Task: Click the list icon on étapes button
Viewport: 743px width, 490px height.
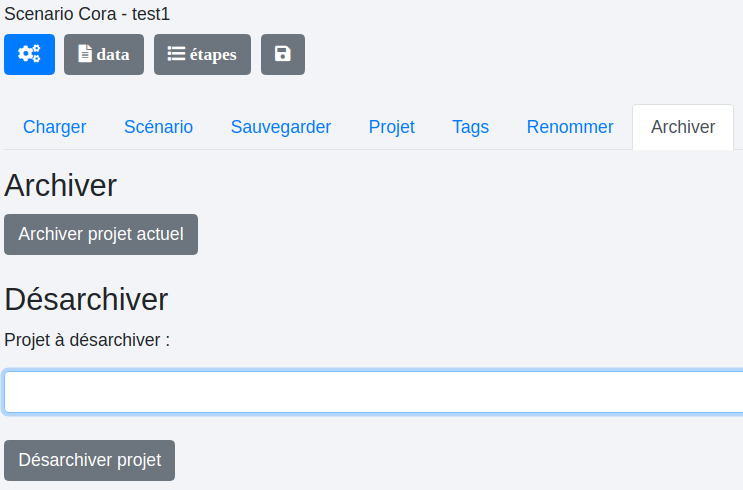Action: point(176,54)
